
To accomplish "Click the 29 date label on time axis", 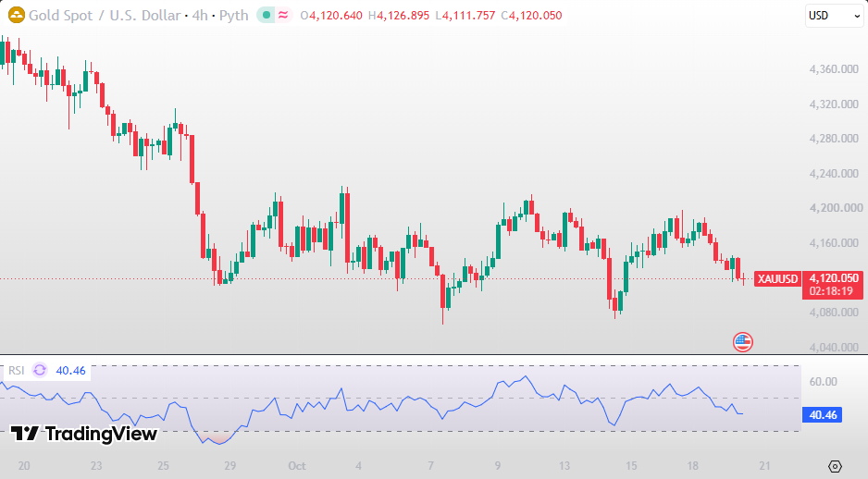I will click(x=230, y=466).
